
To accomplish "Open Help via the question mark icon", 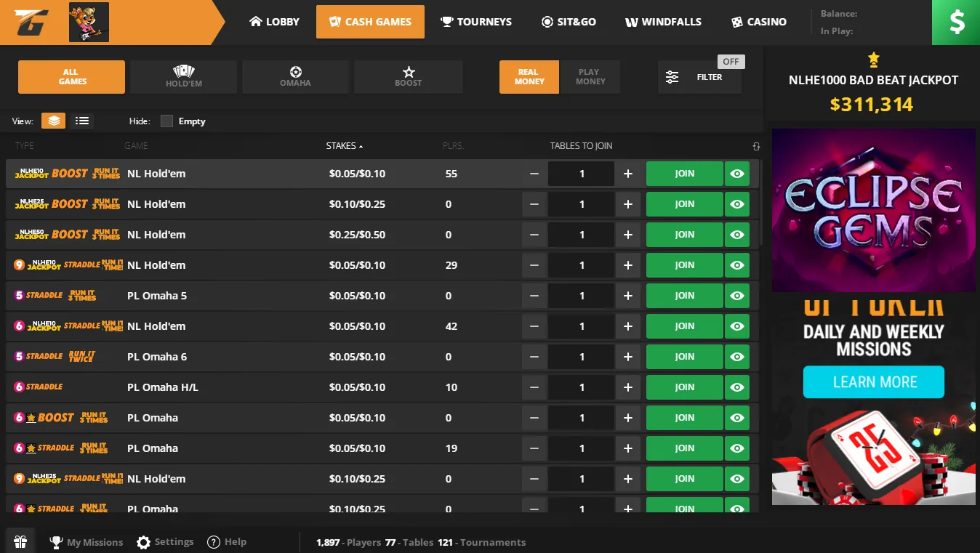I will 213,541.
